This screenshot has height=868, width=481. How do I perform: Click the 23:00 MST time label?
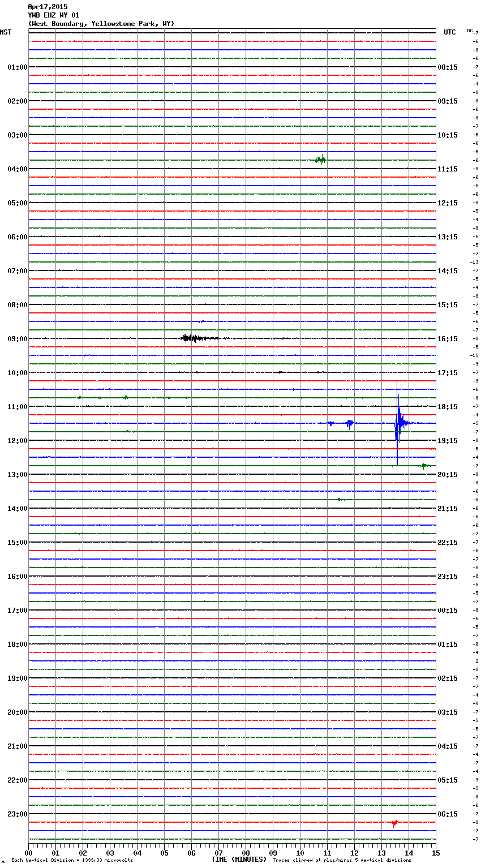17,814
